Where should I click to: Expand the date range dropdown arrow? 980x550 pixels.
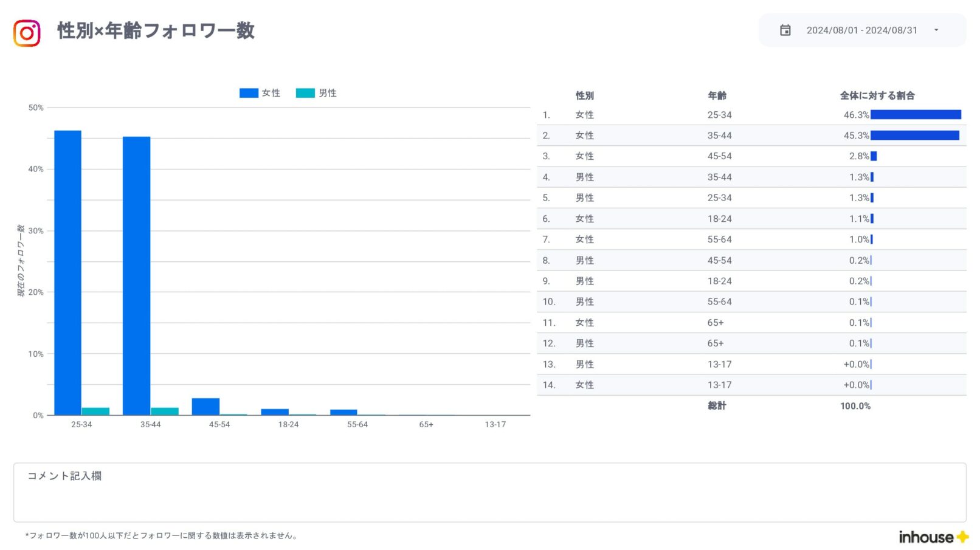[936, 30]
